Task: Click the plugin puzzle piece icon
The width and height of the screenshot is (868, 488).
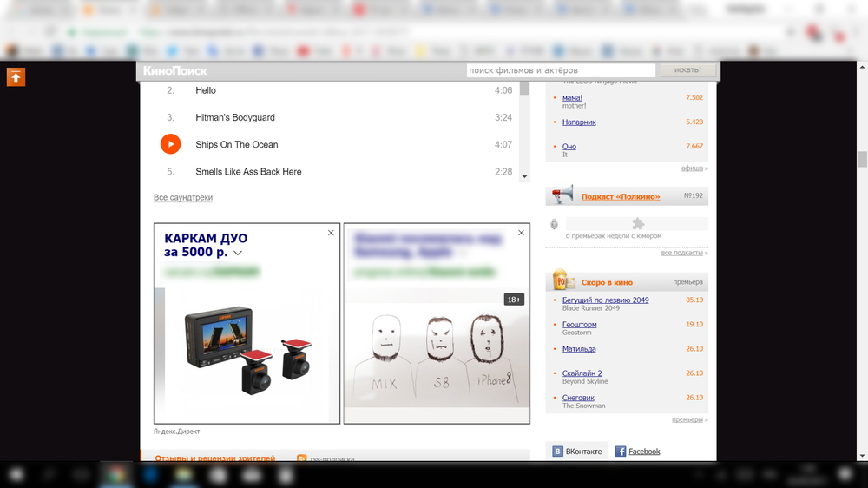Action: (638, 224)
